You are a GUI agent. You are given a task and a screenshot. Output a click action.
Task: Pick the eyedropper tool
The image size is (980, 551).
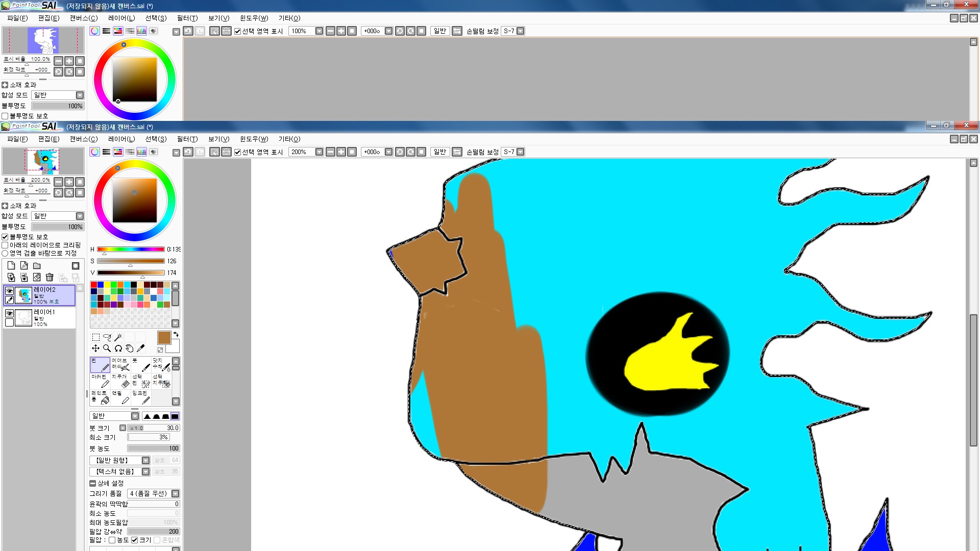point(141,348)
